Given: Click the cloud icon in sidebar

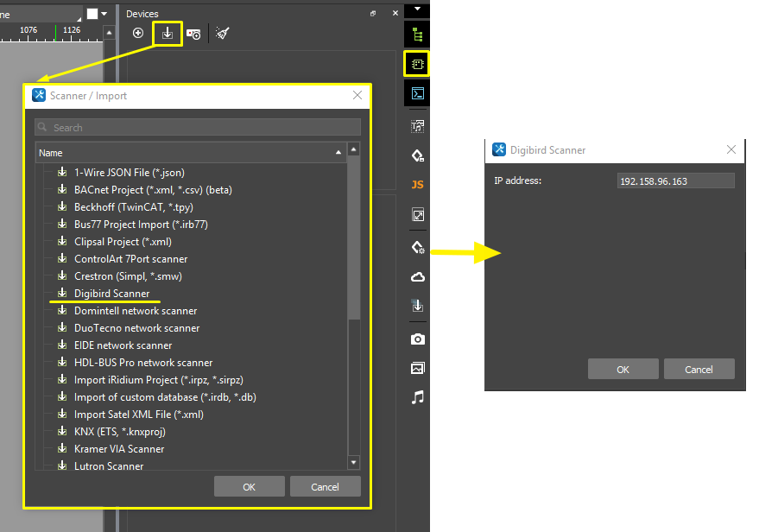Looking at the screenshot, I should coord(418,277).
